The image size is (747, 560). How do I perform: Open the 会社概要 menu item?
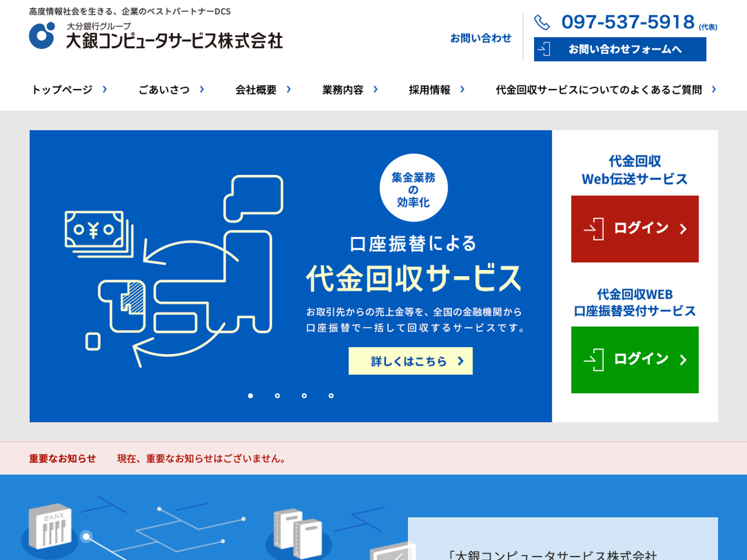coord(256,90)
